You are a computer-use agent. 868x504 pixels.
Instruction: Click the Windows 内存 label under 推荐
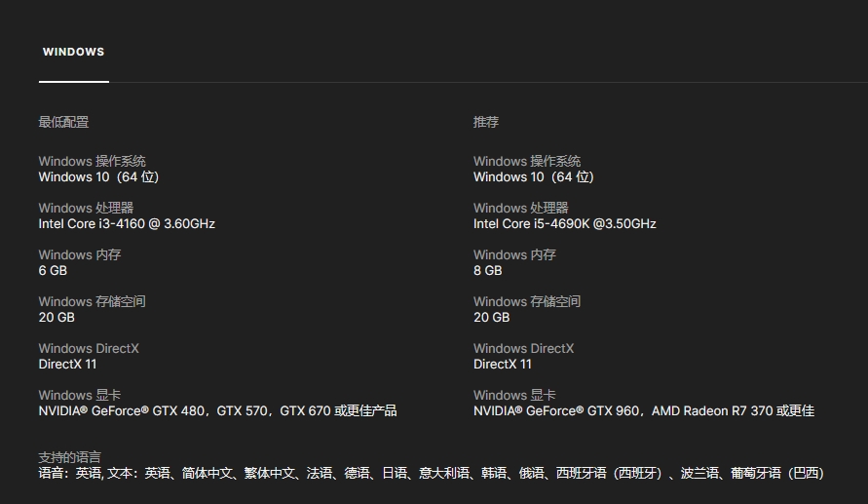point(514,254)
